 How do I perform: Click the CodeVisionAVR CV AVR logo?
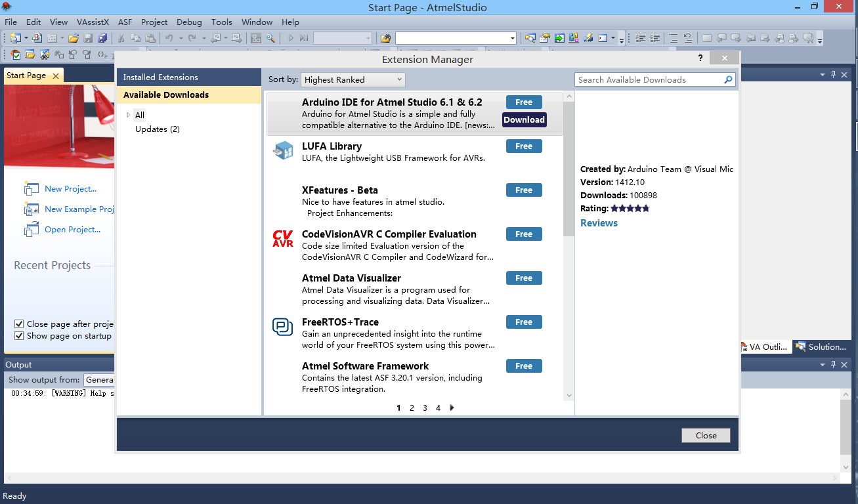tap(283, 239)
